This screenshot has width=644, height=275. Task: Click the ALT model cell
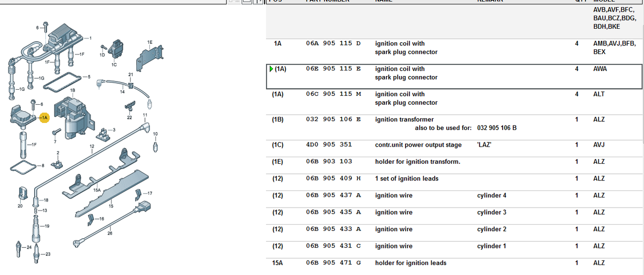(599, 94)
